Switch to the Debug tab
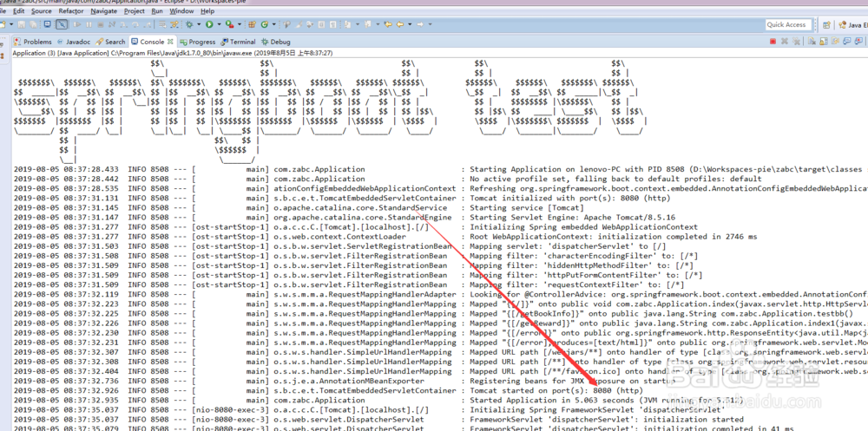 click(x=276, y=42)
